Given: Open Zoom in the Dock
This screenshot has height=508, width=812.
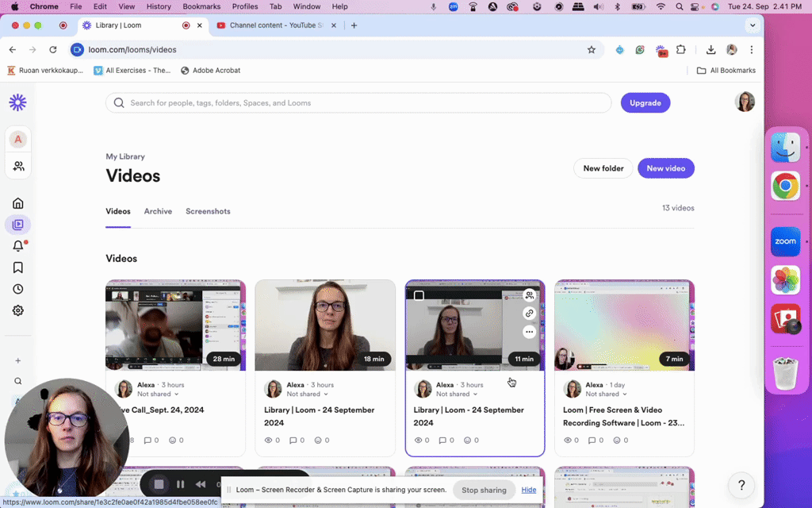Looking at the screenshot, I should pyautogui.click(x=786, y=241).
